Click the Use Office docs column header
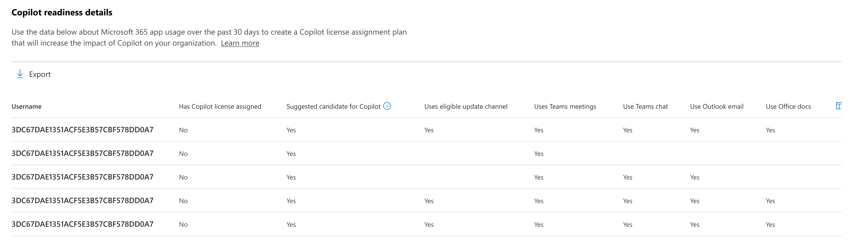Viewport: 868px width, 252px height. 788,107
